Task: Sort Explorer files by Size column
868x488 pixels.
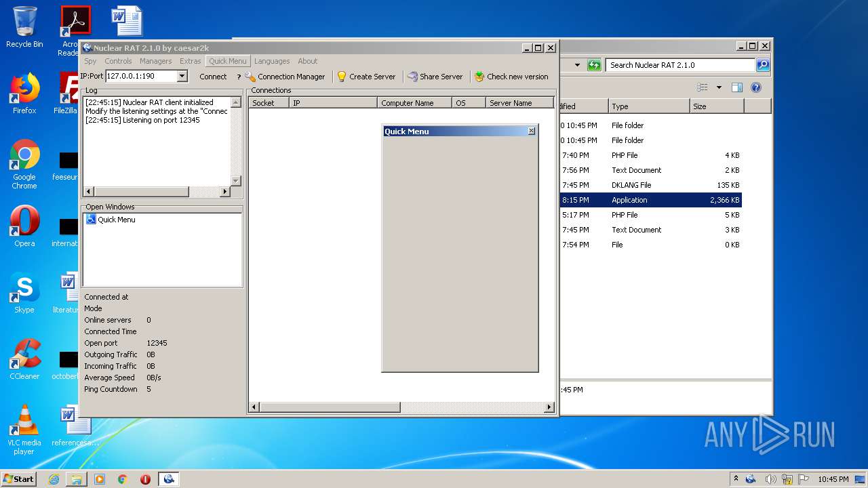Action: click(x=717, y=106)
